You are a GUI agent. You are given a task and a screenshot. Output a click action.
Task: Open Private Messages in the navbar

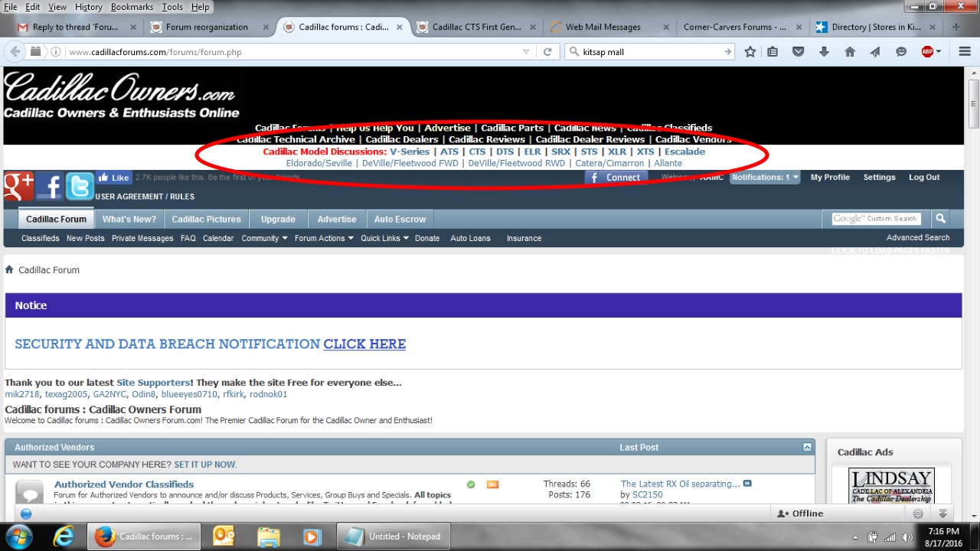pyautogui.click(x=142, y=238)
